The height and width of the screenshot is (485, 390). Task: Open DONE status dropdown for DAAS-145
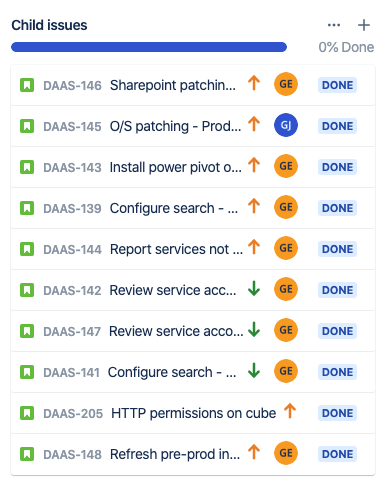click(x=337, y=126)
